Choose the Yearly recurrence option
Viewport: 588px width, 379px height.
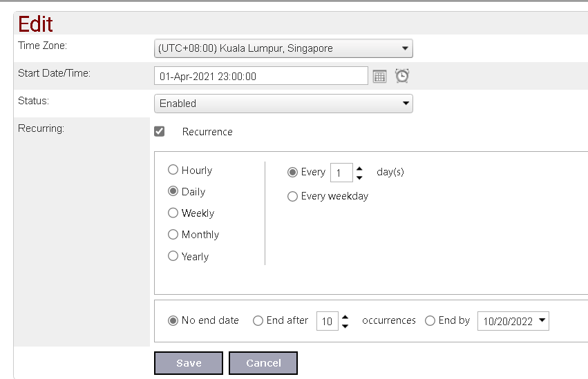(x=173, y=256)
